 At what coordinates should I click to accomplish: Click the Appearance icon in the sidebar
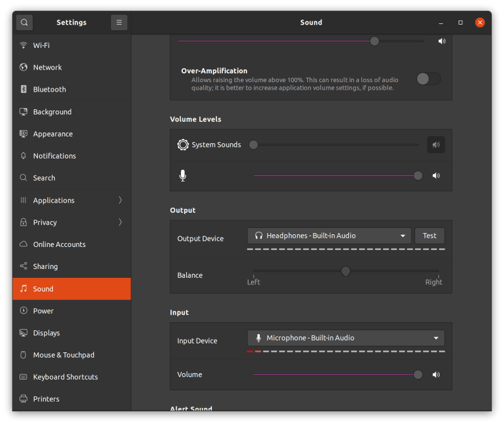(x=23, y=134)
